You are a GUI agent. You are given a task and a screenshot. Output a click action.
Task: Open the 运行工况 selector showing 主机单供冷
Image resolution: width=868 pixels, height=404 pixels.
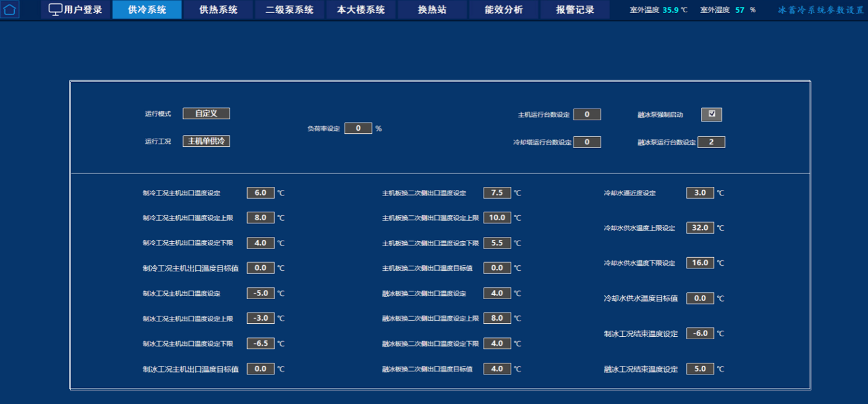206,141
